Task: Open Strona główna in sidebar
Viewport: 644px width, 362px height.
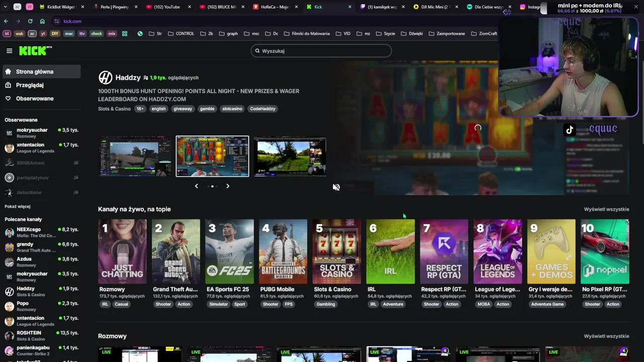Action: tap(41, 72)
